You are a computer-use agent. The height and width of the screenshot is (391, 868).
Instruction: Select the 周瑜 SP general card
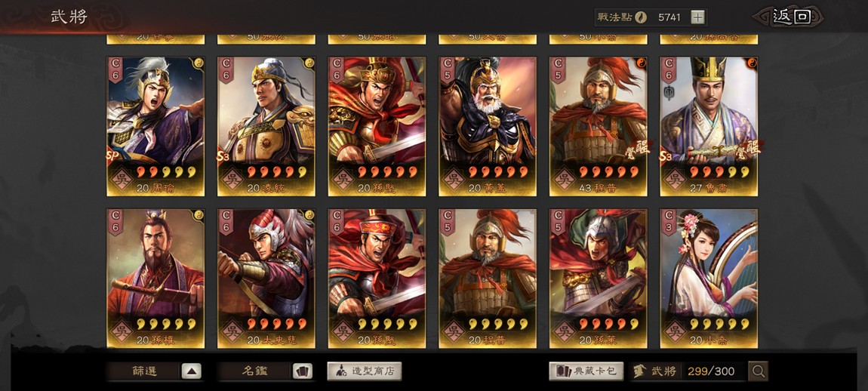(155, 126)
